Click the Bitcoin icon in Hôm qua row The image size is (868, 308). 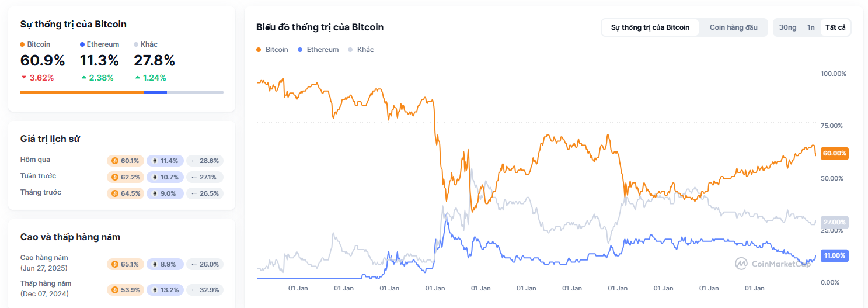115,161
